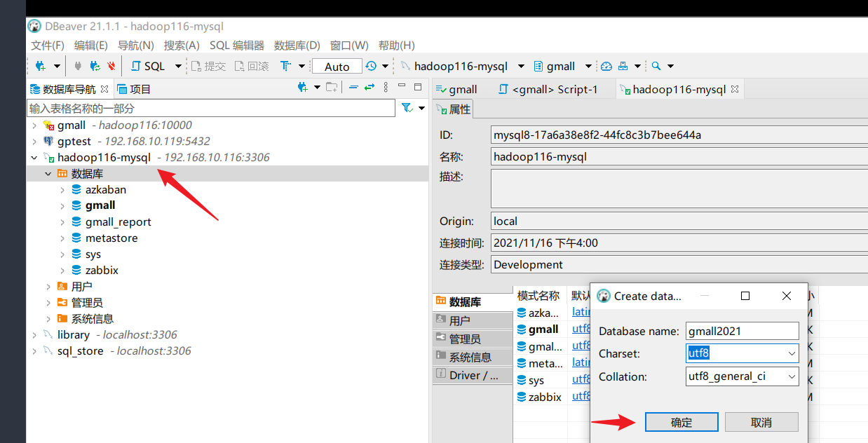Expand the sys database node
This screenshot has width=868, height=443.
tap(62, 254)
